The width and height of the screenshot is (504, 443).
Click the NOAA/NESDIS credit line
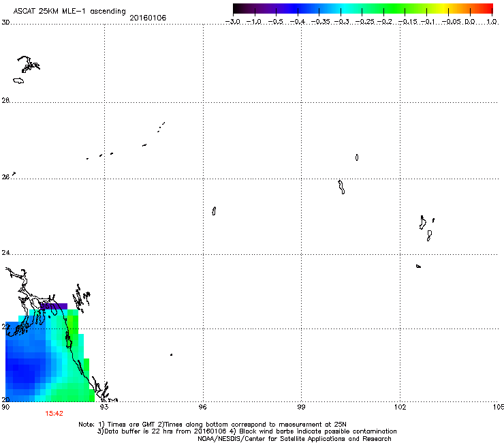tap(294, 439)
